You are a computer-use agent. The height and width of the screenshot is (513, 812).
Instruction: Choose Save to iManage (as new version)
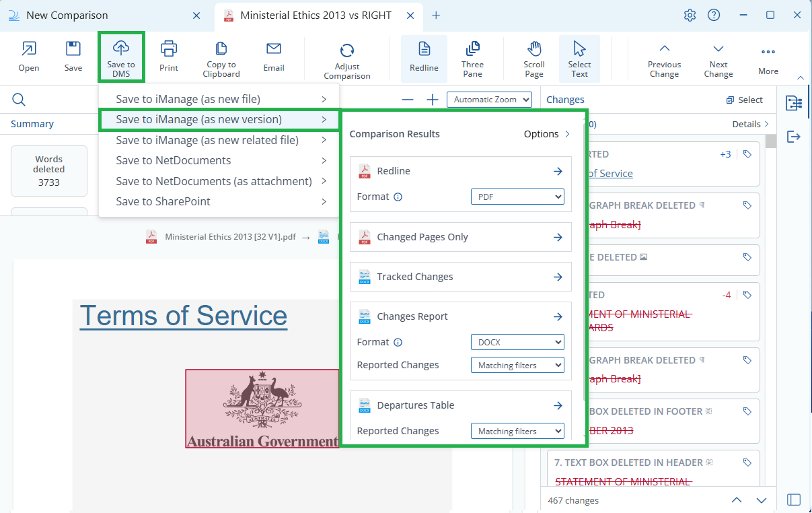[219, 120]
